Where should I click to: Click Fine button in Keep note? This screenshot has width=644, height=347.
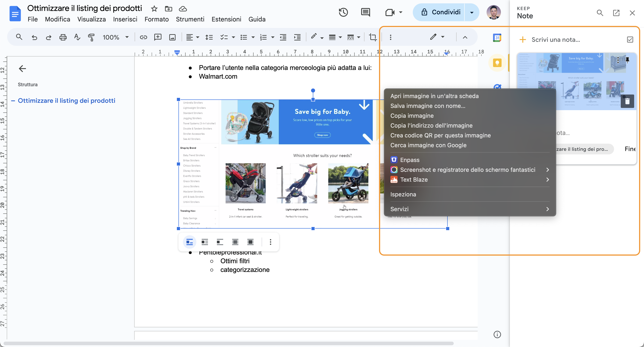tap(630, 149)
